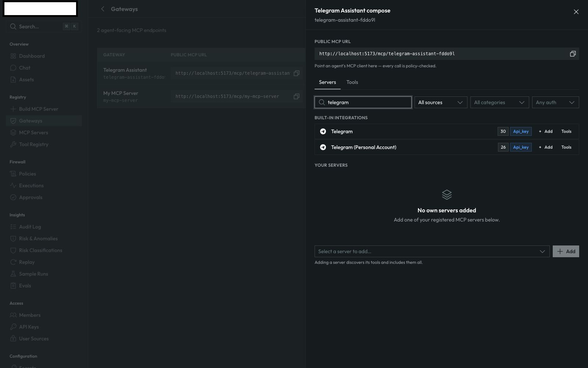This screenshot has width=588, height=368.
Task: Switch to the Servers tab
Action: [327, 82]
